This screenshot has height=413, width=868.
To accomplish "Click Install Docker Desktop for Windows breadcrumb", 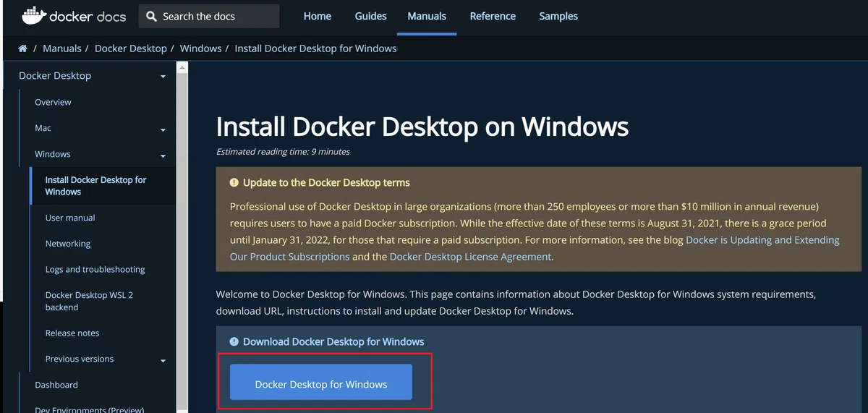I will coord(316,48).
